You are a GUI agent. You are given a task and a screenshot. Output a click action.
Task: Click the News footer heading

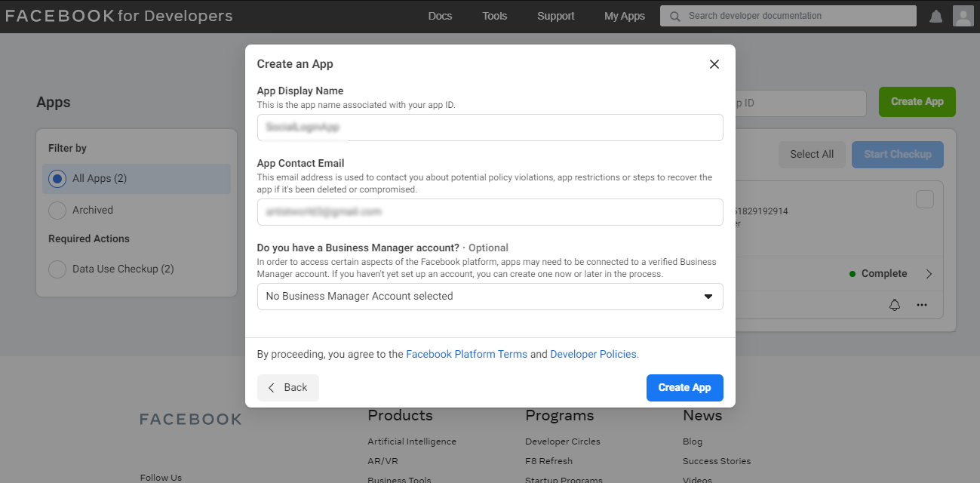702,416
